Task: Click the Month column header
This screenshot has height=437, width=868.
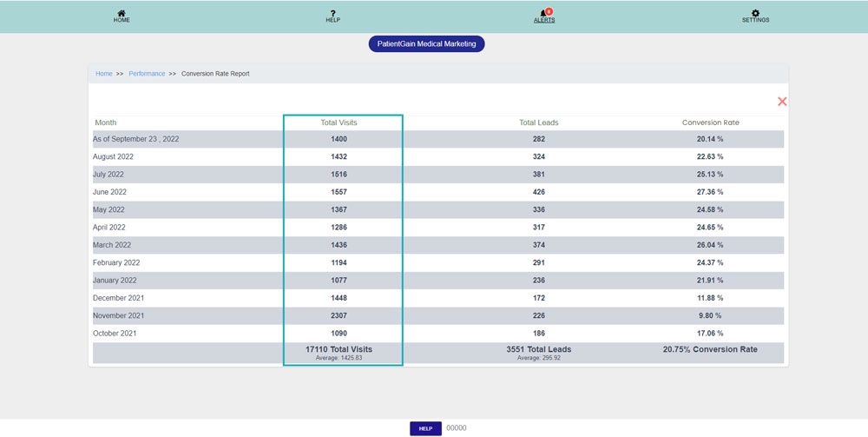Action: point(106,122)
